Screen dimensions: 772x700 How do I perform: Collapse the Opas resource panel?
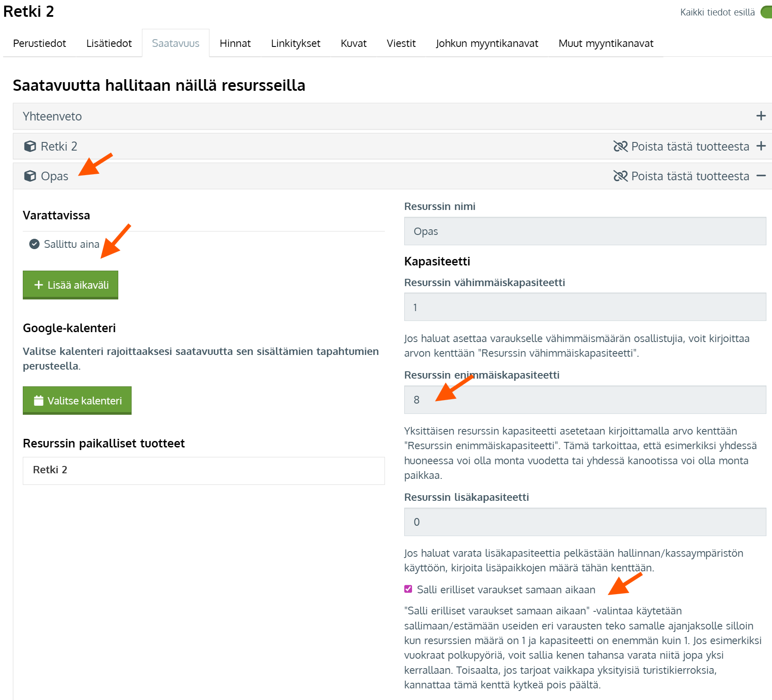click(761, 176)
